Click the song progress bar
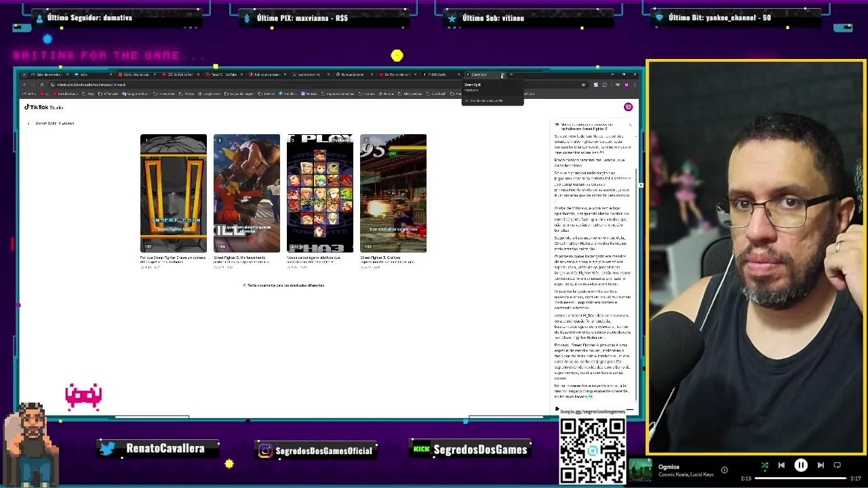Image resolution: width=868 pixels, height=488 pixels. 801,479
